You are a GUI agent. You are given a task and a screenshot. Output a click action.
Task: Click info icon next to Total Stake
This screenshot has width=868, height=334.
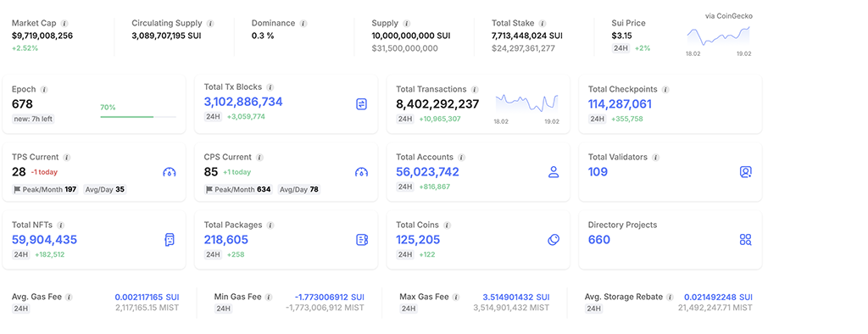coord(542,23)
